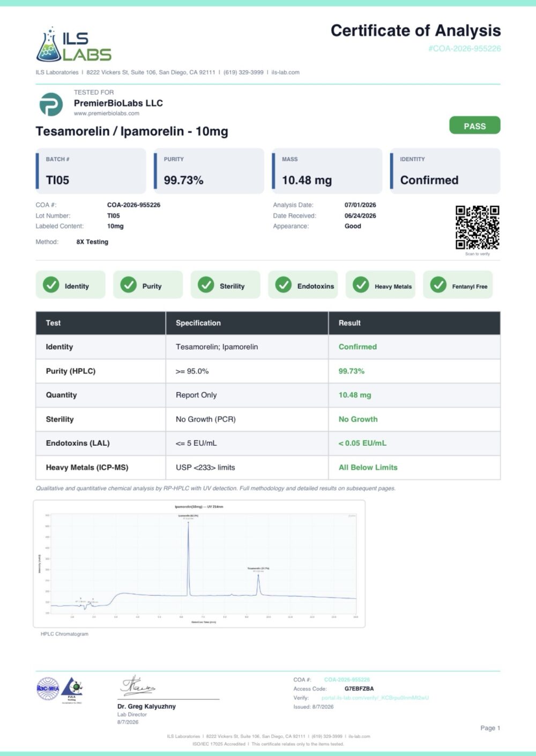Click the Quantity row label
Screen dimensions: 536x756
(x=61, y=395)
